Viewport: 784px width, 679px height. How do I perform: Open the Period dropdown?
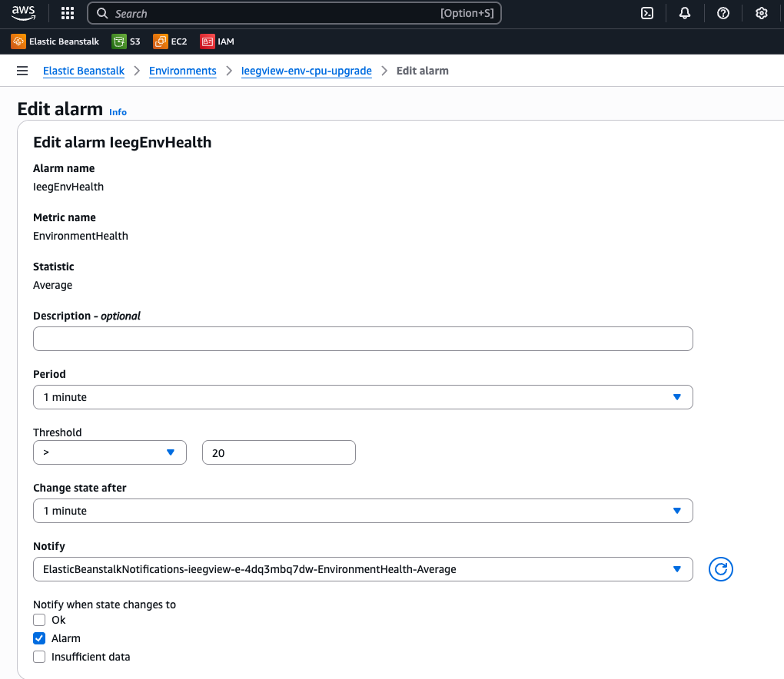[x=363, y=397]
